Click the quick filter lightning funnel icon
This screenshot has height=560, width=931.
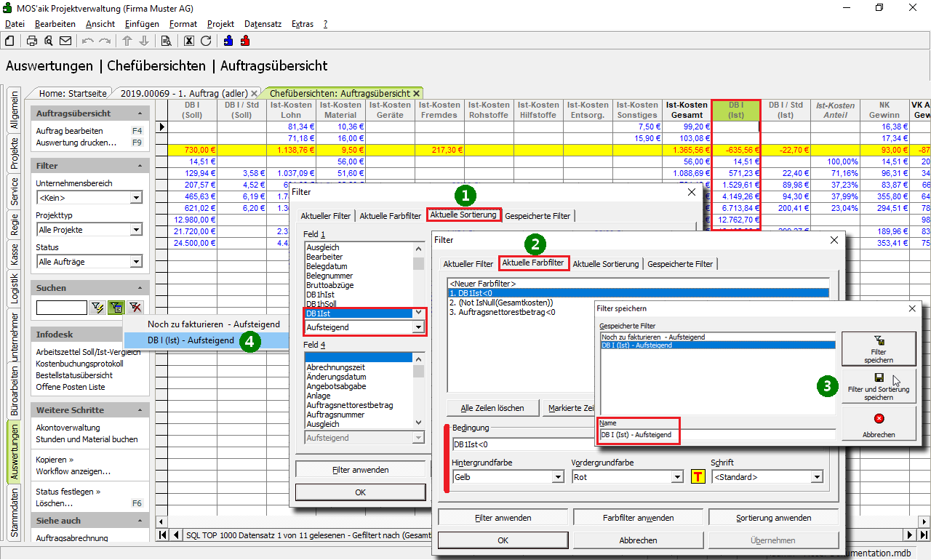pos(98,308)
